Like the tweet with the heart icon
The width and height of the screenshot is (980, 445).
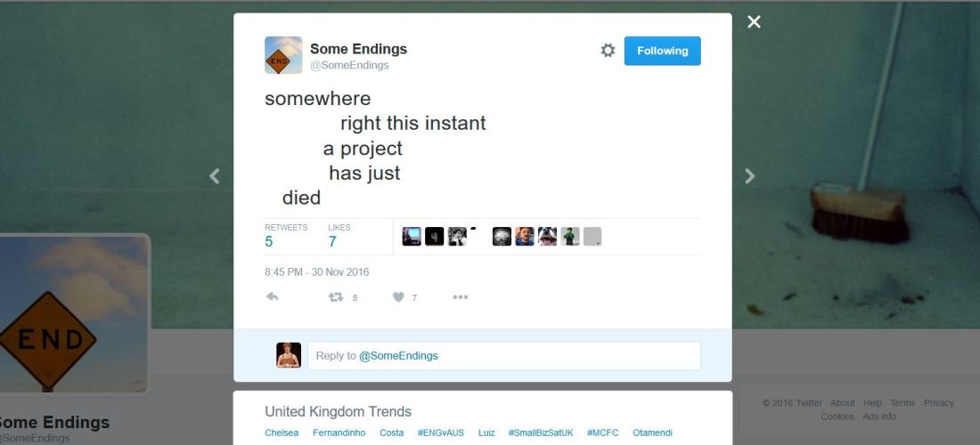pyautogui.click(x=399, y=297)
